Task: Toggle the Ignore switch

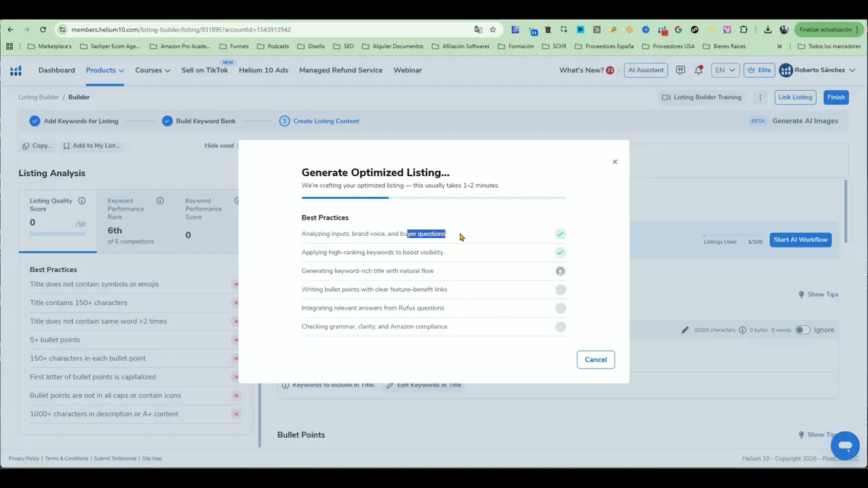Action: (802, 330)
